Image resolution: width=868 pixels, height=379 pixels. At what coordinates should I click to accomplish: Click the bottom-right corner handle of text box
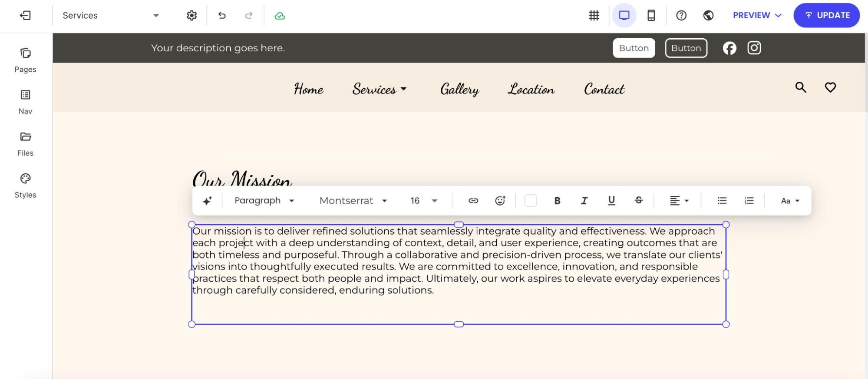click(x=726, y=324)
